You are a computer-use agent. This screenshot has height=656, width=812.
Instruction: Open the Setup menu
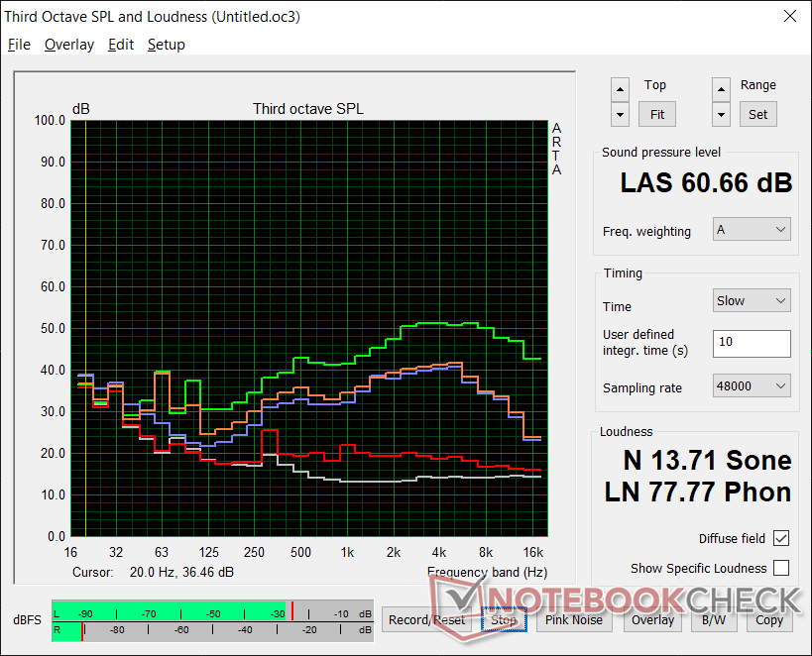pos(166,45)
